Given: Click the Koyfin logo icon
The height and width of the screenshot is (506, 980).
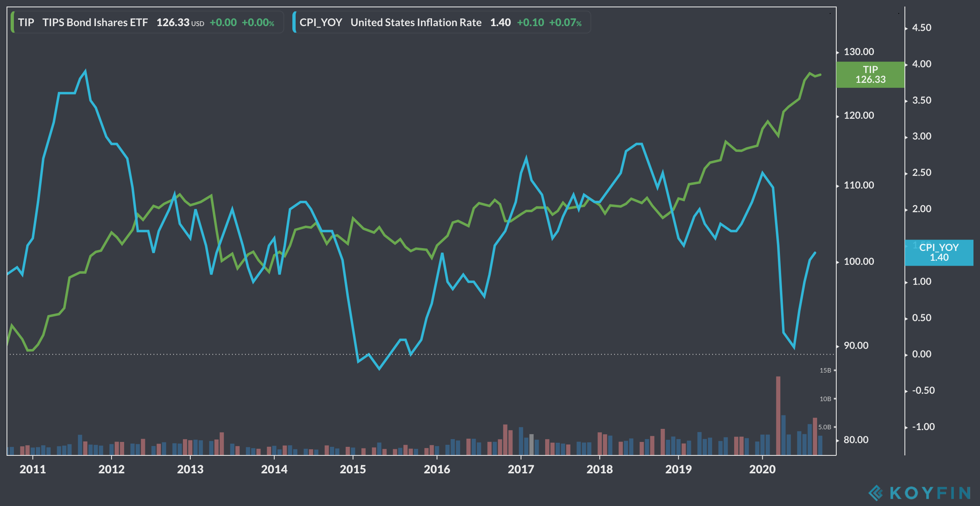Looking at the screenshot, I should (x=876, y=493).
